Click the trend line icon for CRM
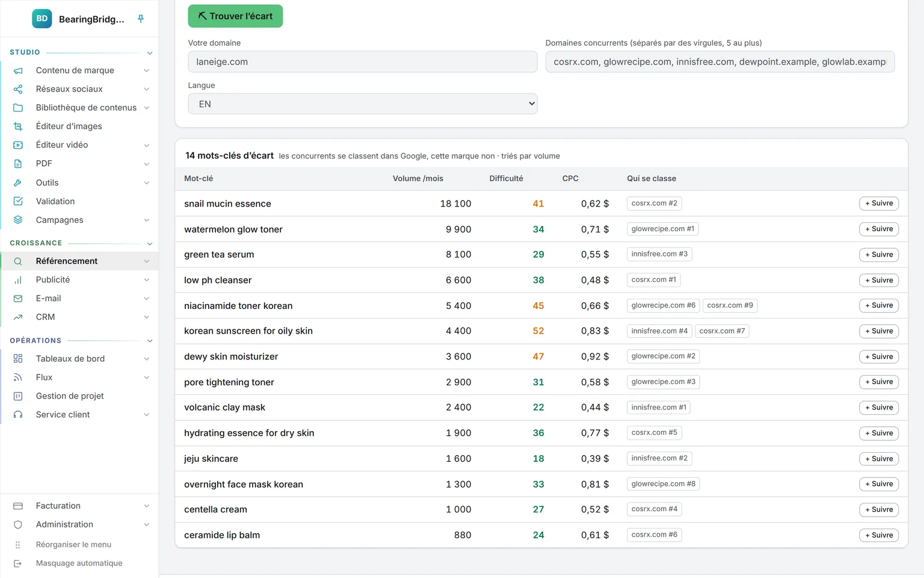 coord(18,317)
